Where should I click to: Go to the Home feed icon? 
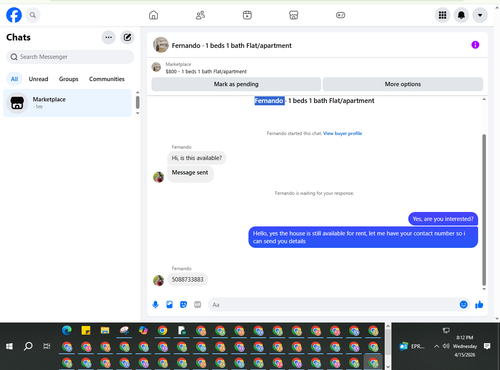tap(153, 15)
